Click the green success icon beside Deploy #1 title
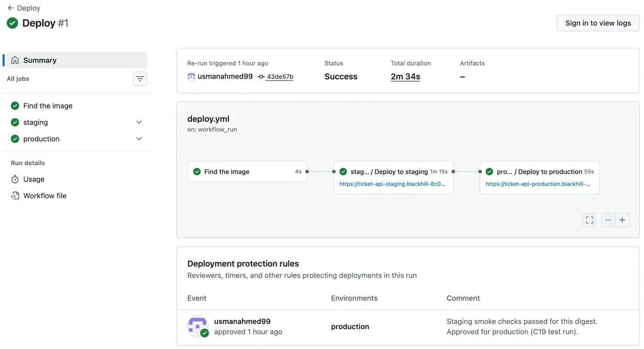This screenshot has width=644, height=349. click(x=12, y=23)
